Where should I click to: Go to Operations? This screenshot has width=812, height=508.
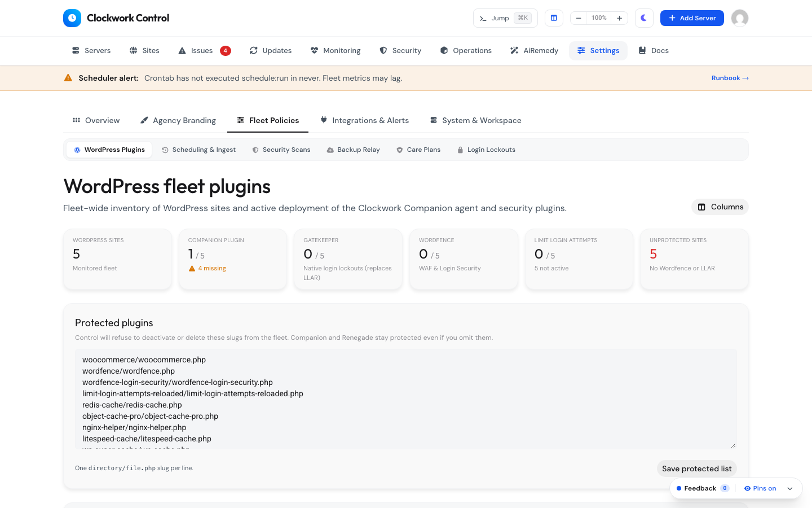point(466,51)
